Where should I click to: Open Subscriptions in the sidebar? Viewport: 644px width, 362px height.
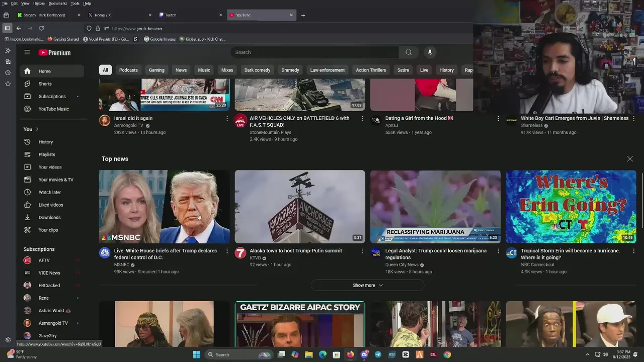click(52, 97)
